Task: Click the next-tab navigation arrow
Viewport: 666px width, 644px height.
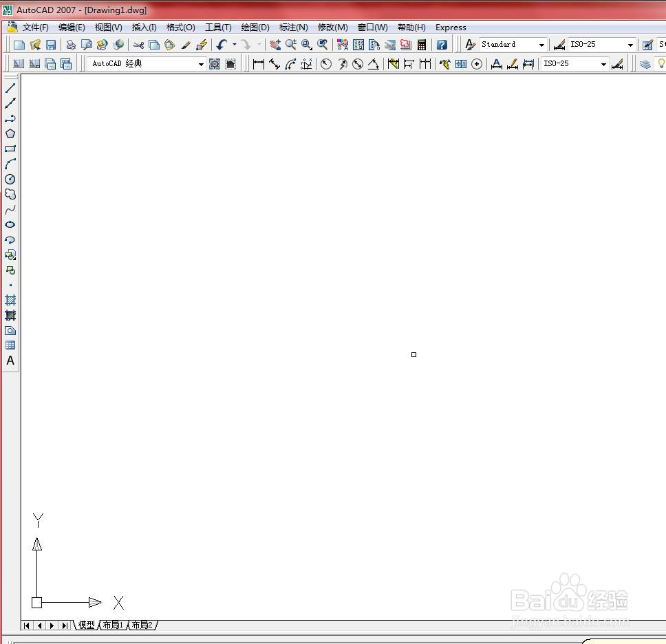Action: click(52, 625)
